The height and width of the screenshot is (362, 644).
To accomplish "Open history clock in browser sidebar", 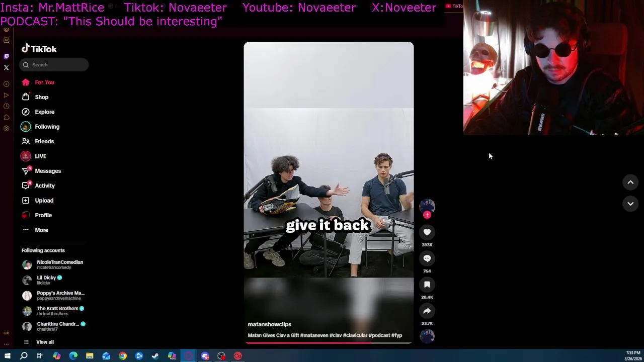I will click(6, 106).
